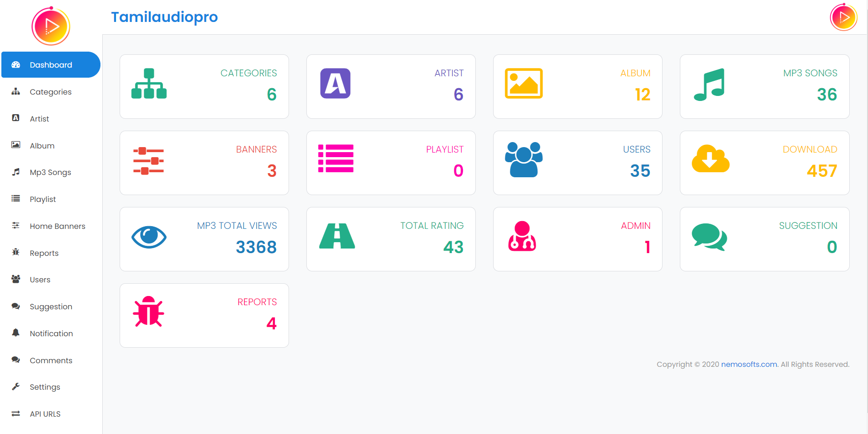Click the blue Users group icon

click(524, 159)
